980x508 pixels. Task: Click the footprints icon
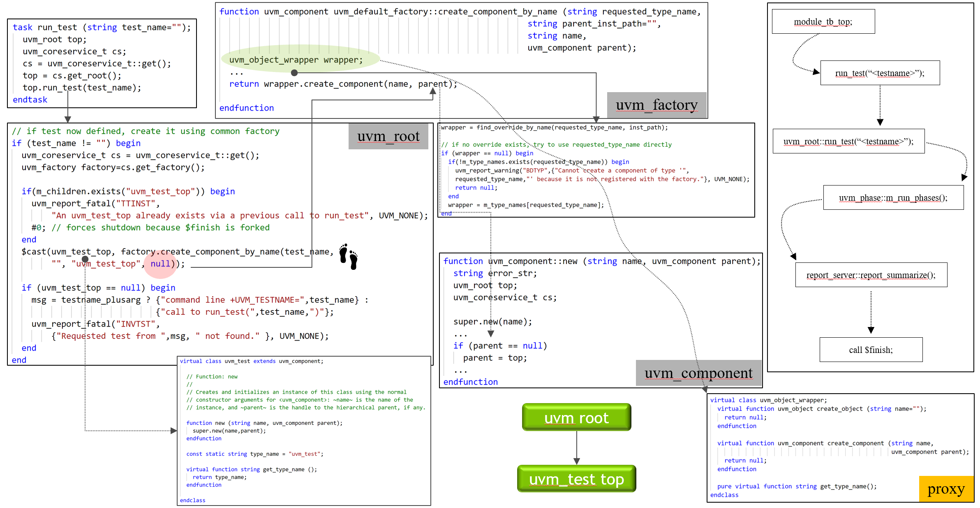348,256
